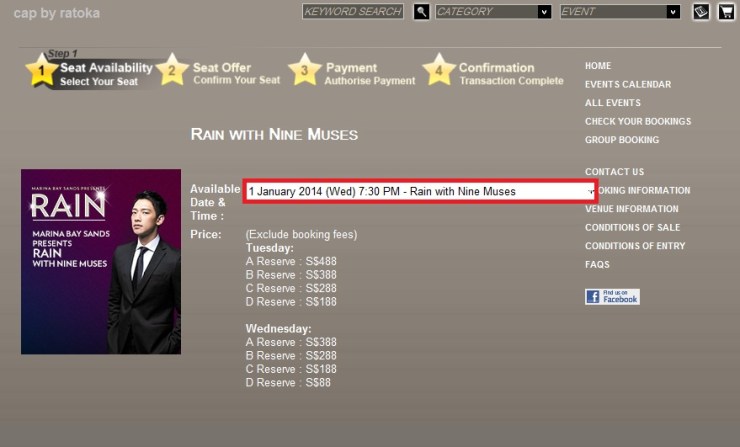Click the Keyword Search input field
740x447 pixels.
pos(353,12)
